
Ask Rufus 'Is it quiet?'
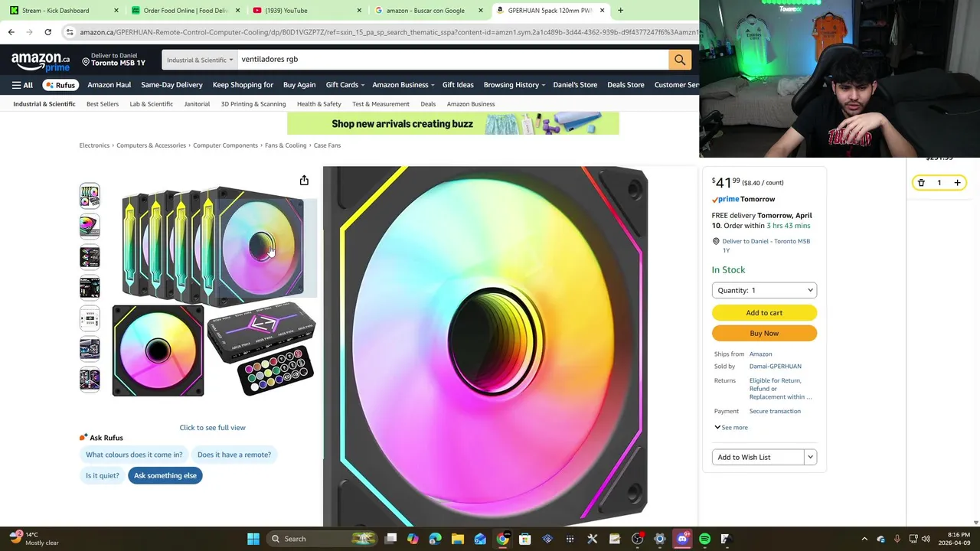[x=103, y=475]
